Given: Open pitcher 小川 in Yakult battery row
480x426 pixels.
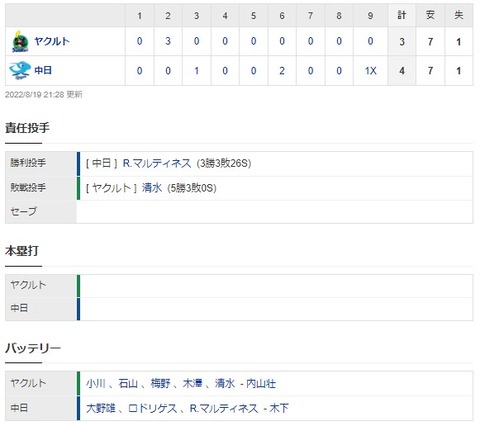Looking at the screenshot, I should (96, 383).
